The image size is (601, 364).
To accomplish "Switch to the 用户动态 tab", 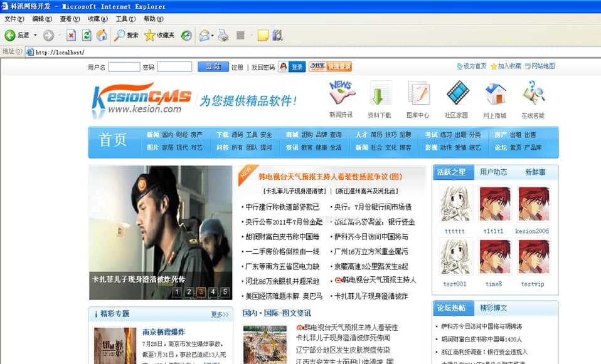I will [494, 171].
